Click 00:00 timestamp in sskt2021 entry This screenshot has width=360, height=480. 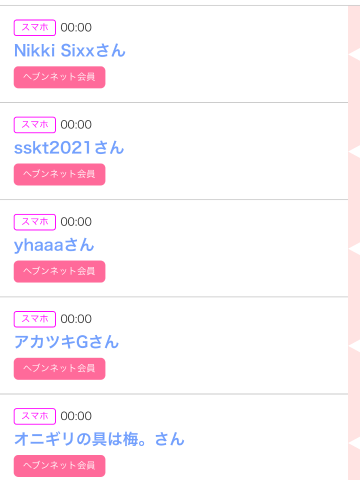click(76, 125)
